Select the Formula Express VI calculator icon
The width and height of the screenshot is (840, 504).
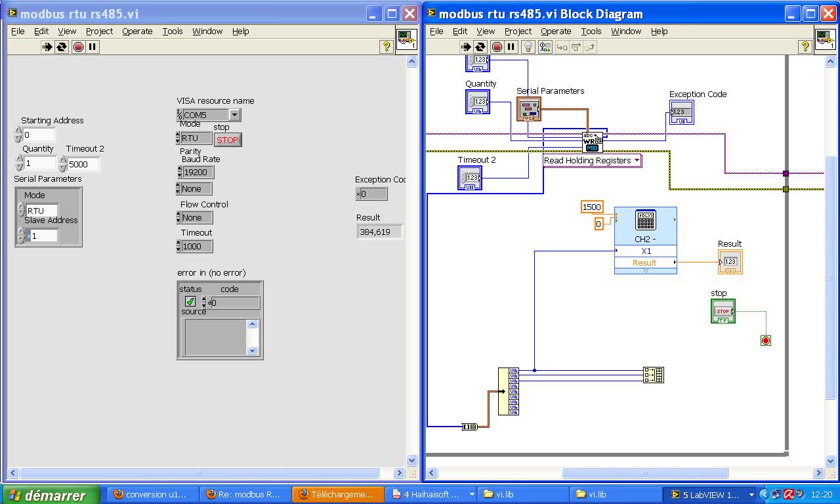[645, 220]
